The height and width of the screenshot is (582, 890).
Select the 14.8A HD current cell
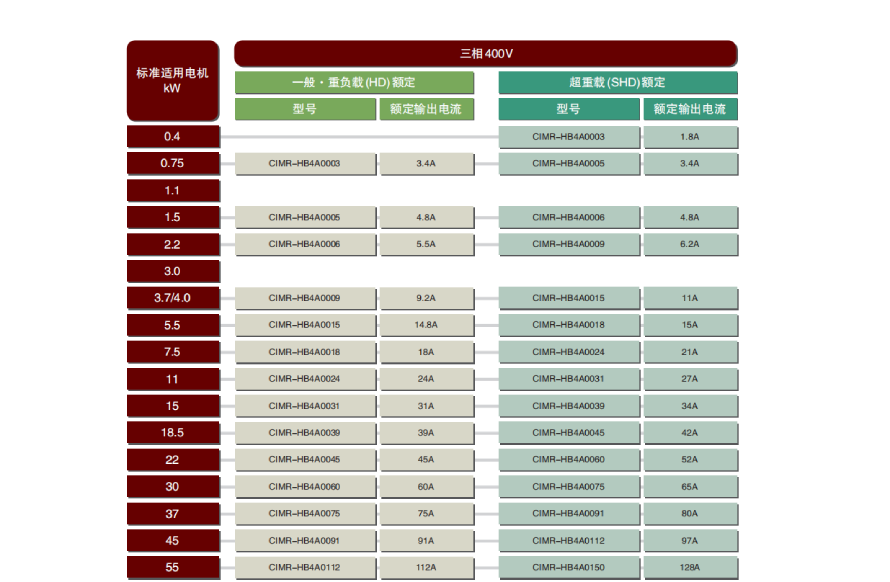pyautogui.click(x=426, y=325)
